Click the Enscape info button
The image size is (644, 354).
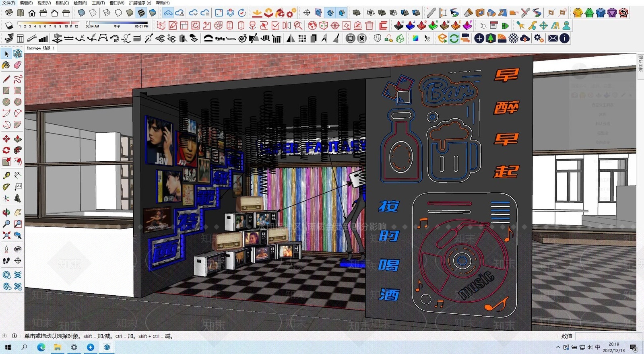tap(564, 38)
